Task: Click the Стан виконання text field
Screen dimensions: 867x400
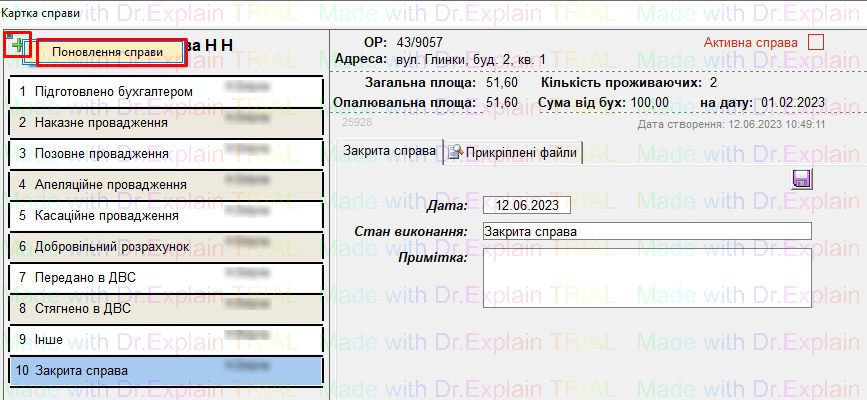Action: pyautogui.click(x=645, y=231)
